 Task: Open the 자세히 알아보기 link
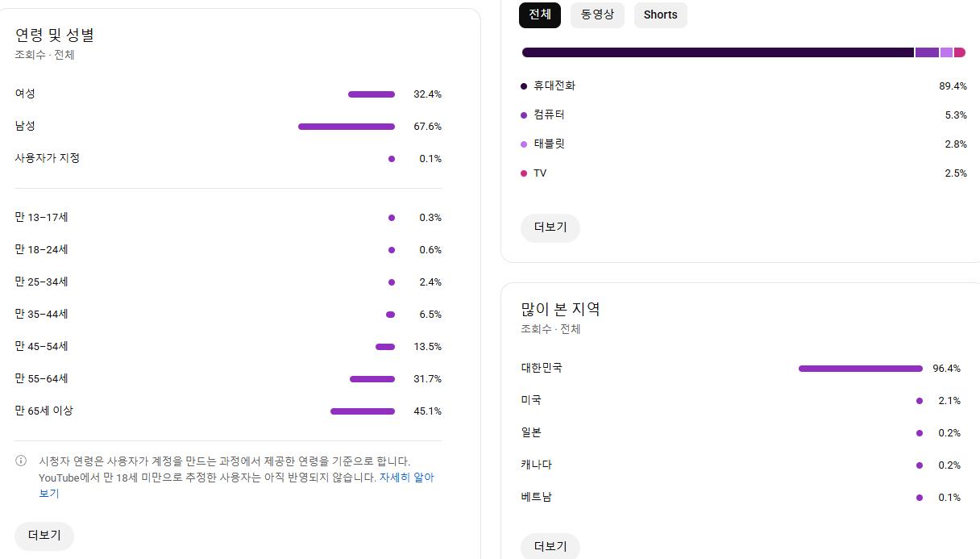click(406, 478)
